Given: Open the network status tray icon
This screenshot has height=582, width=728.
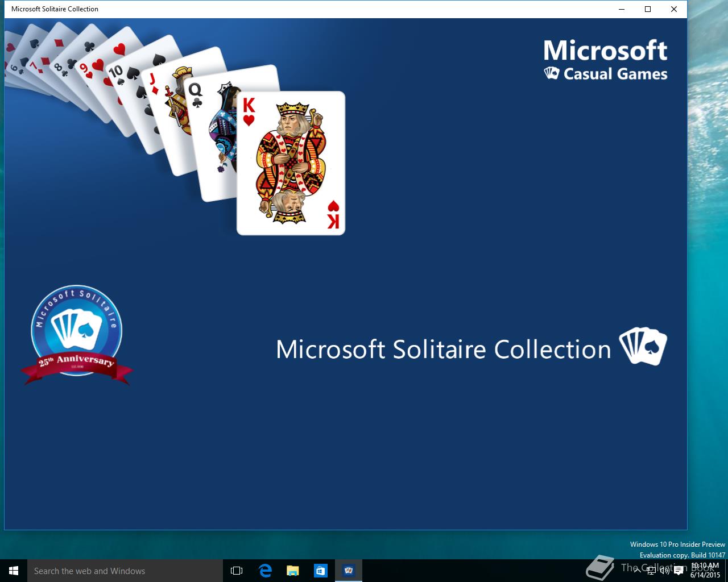Looking at the screenshot, I should [x=651, y=571].
